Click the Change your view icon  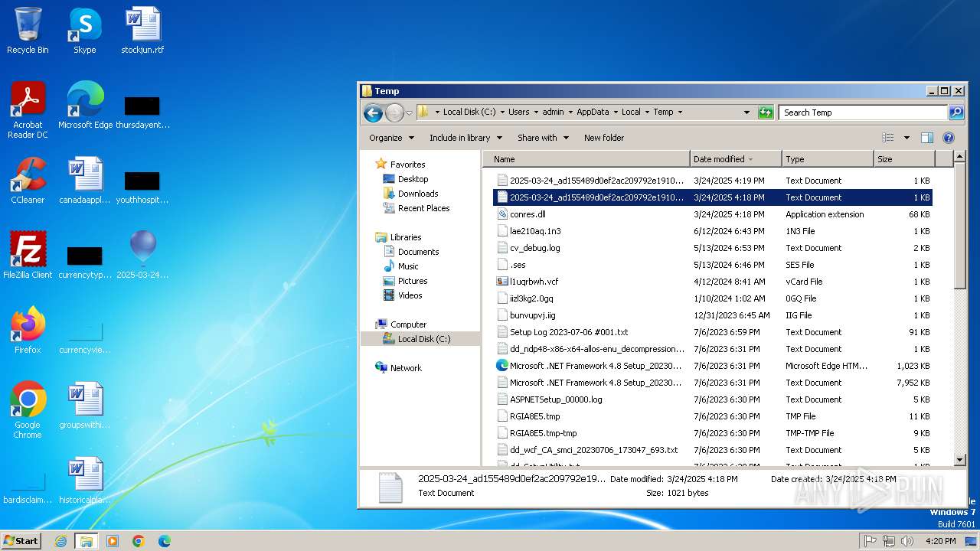[888, 138]
